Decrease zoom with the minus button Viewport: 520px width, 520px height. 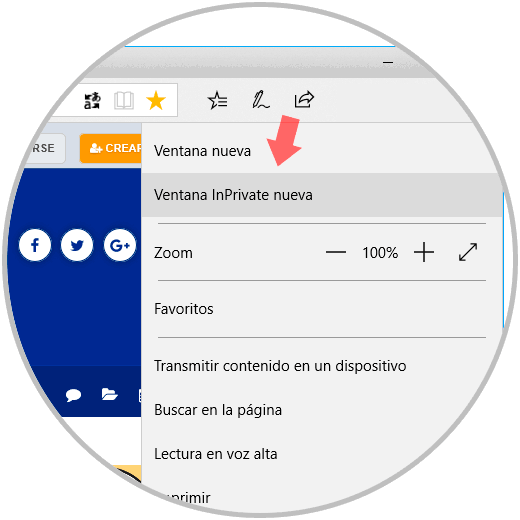(336, 252)
